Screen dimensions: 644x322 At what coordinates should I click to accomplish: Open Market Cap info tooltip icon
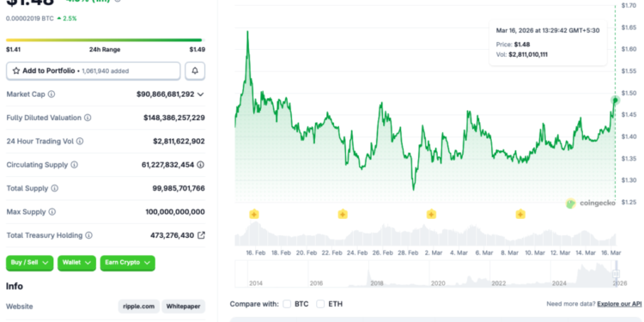52,94
